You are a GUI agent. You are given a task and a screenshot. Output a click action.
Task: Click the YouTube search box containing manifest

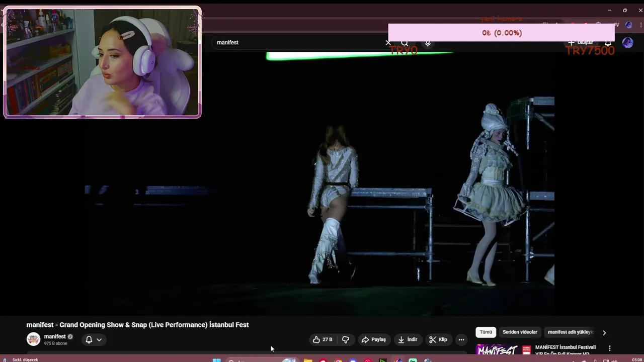coord(299,43)
